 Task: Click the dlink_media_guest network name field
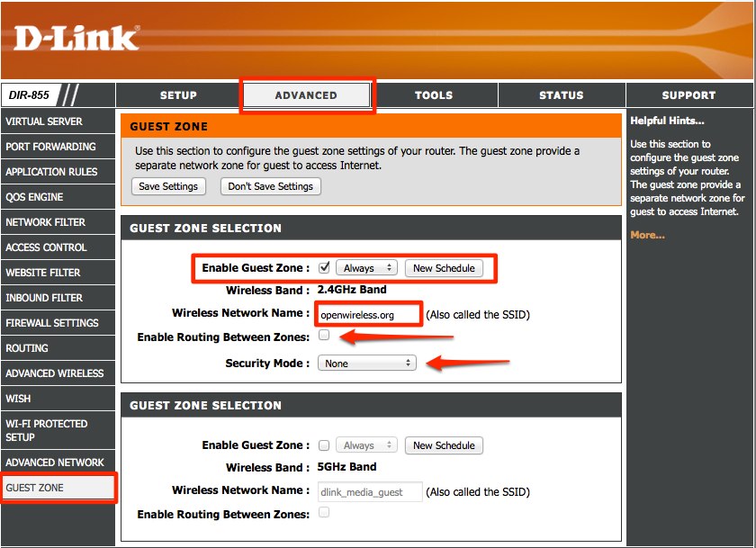(x=370, y=492)
